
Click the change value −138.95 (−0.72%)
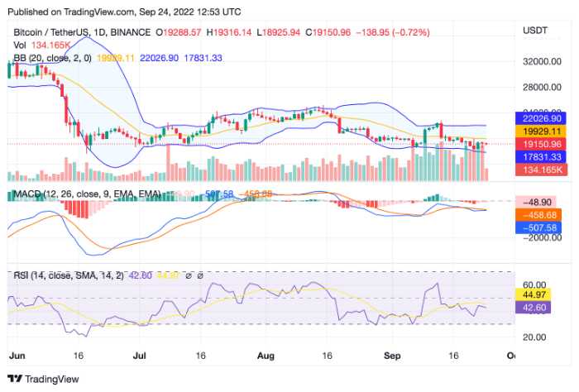tap(393, 32)
